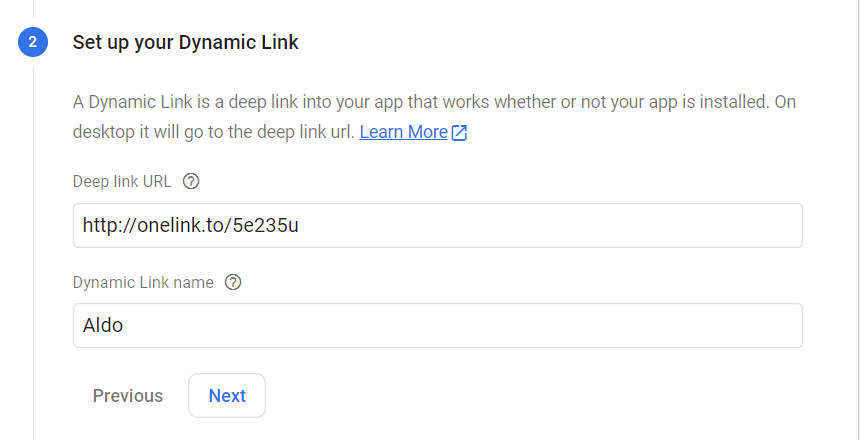Click empty area right of Aldo text
This screenshot has width=860, height=440.
pos(461,325)
